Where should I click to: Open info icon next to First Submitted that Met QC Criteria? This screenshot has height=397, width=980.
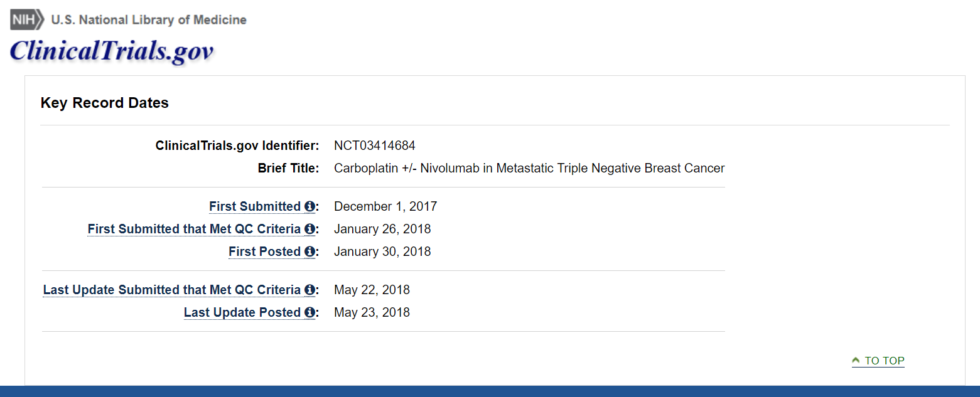tap(310, 229)
